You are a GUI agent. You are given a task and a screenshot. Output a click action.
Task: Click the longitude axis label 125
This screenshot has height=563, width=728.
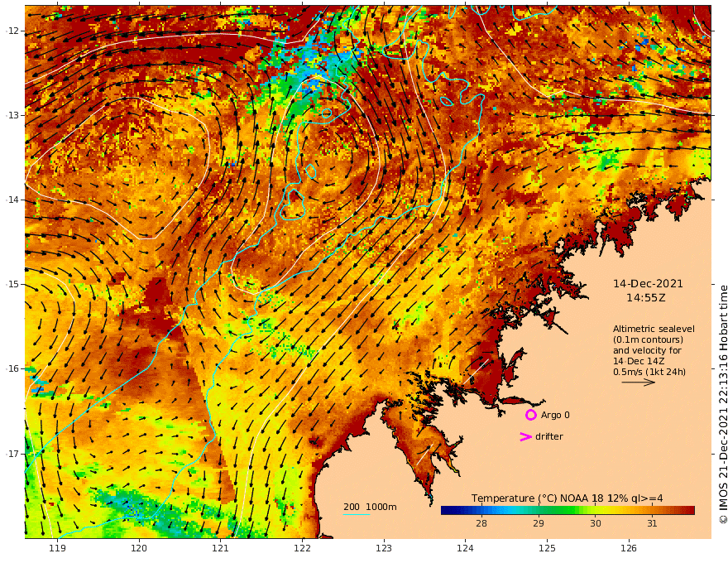coord(548,548)
